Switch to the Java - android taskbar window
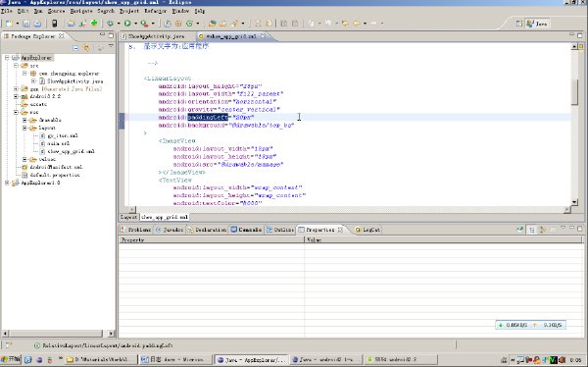588x367 pixels. (x=326, y=360)
